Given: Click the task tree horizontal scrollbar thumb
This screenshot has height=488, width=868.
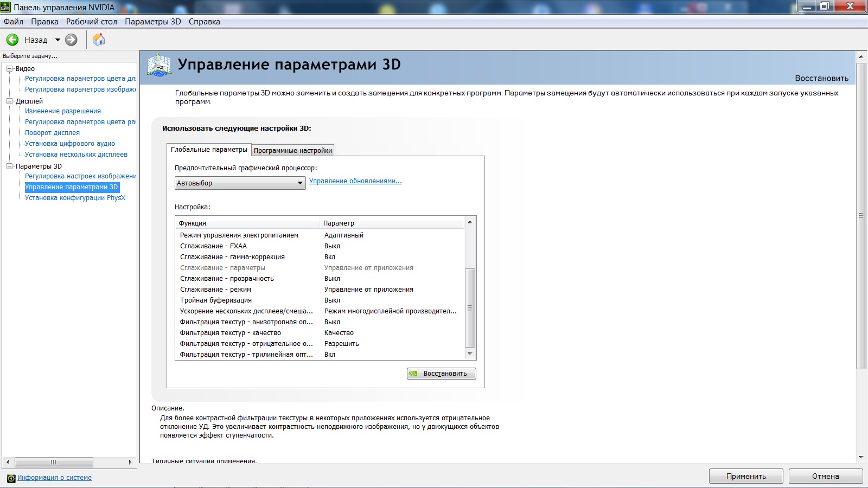Looking at the screenshot, I should pyautogui.click(x=54, y=462).
